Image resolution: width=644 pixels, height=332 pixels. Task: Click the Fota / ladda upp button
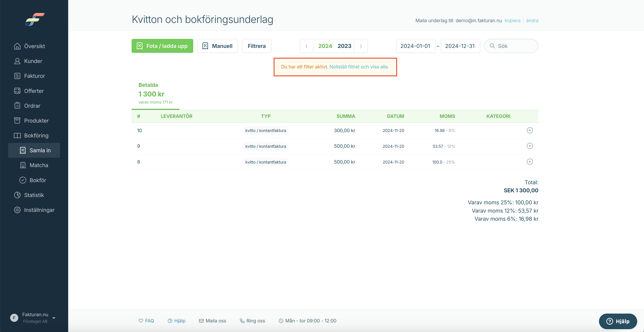[162, 46]
